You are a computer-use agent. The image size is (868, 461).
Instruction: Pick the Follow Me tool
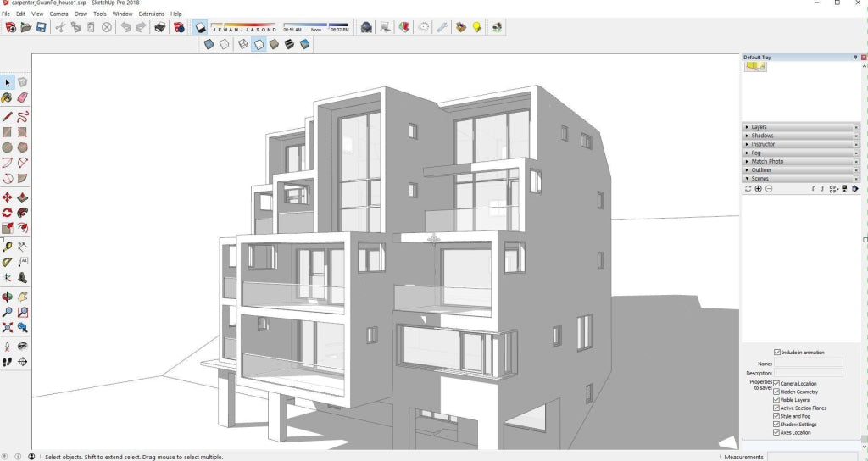22,213
